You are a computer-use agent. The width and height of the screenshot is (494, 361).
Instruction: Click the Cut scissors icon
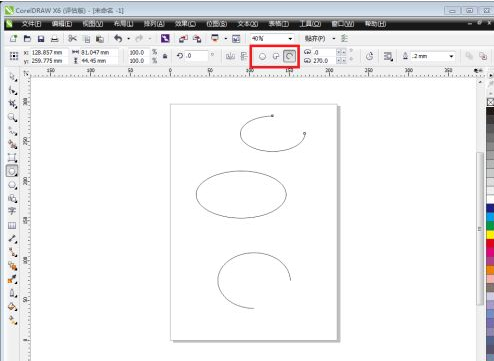pos(72,39)
